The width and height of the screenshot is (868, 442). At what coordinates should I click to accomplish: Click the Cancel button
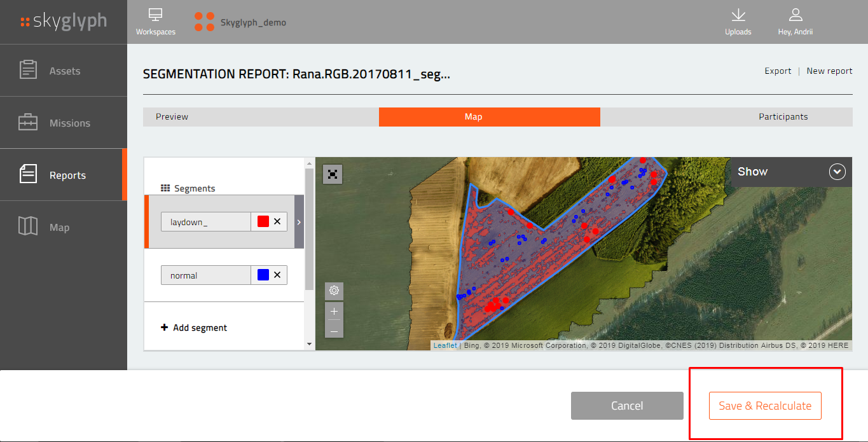[627, 406]
